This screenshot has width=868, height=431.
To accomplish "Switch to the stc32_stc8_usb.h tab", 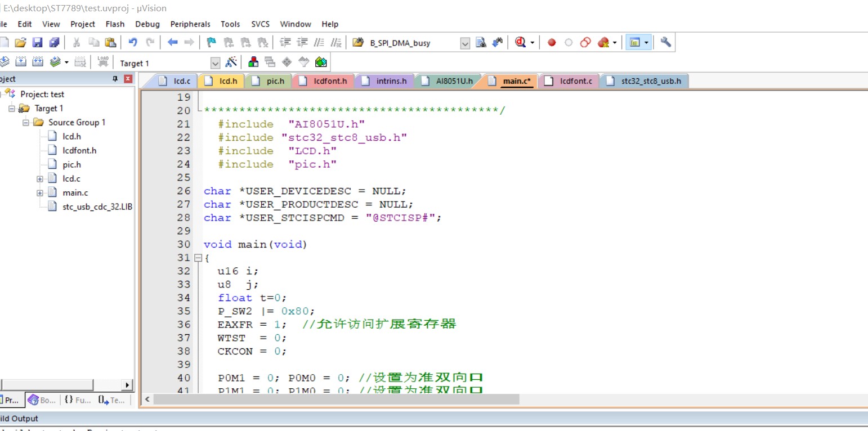I will pos(645,81).
